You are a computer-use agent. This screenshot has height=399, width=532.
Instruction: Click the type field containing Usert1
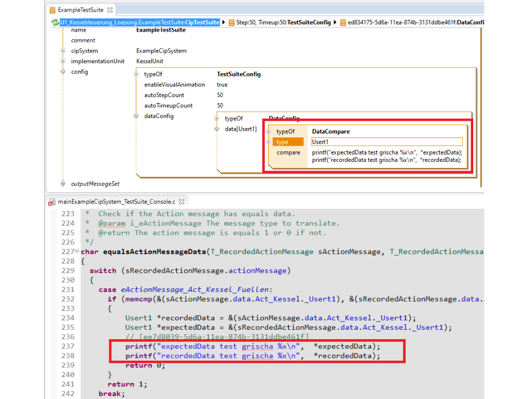tap(386, 142)
